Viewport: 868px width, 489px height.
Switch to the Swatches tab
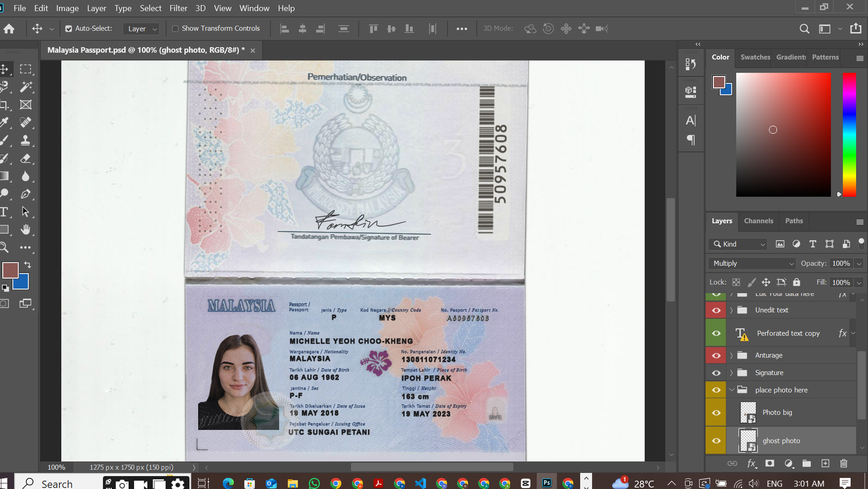click(x=755, y=57)
